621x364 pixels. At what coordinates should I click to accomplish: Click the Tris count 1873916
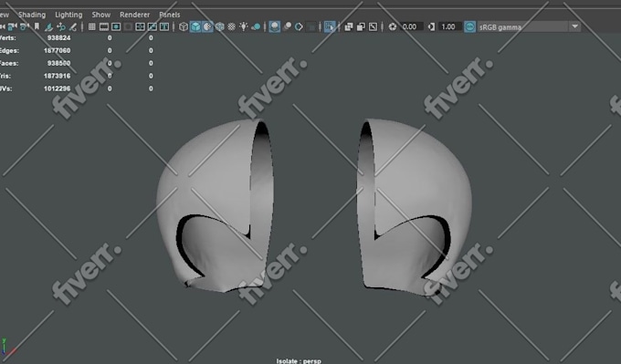coord(57,76)
